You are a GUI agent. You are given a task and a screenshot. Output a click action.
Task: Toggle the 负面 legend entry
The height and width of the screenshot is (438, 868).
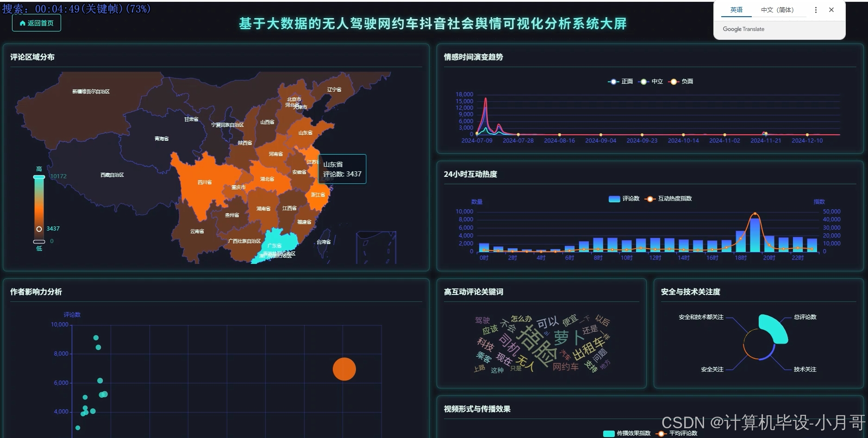[x=681, y=81]
